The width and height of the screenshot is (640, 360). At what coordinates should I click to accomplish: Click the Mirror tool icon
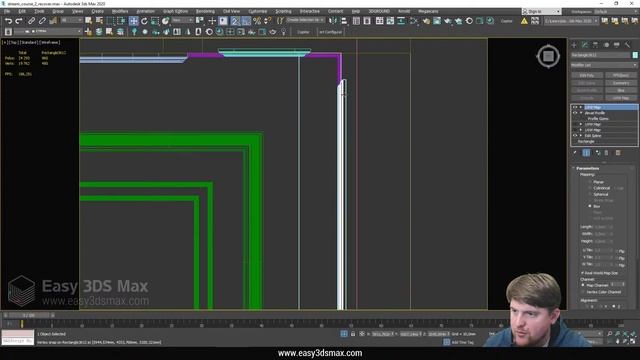[x=333, y=21]
